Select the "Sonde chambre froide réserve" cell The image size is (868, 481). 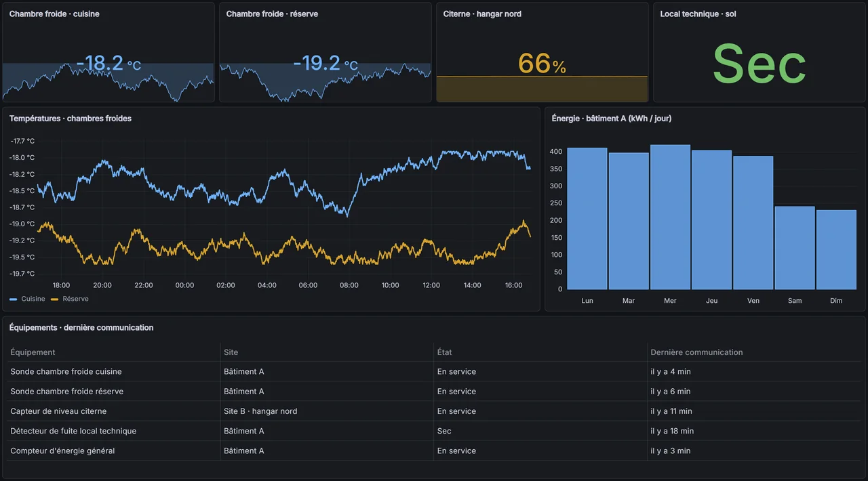coord(114,392)
